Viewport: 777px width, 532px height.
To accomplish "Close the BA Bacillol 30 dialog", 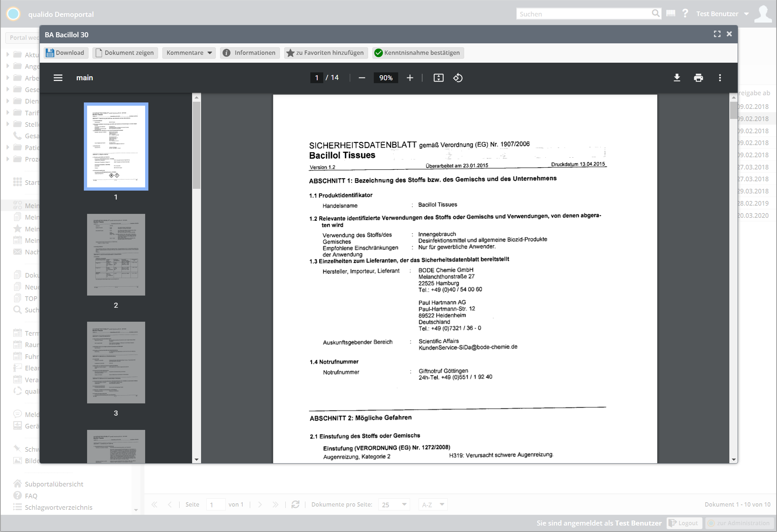I will [729, 34].
